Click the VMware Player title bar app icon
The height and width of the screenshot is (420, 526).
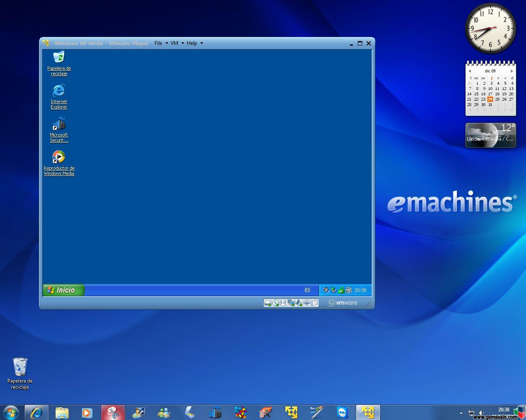(46, 43)
